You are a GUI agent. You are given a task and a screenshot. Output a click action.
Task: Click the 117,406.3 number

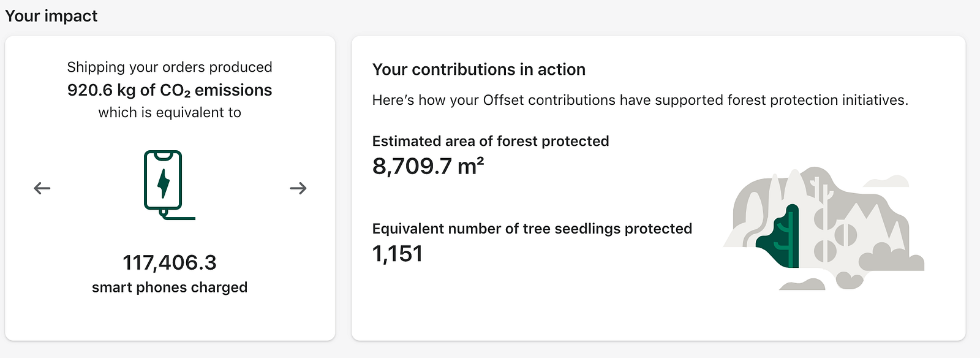coord(170,262)
